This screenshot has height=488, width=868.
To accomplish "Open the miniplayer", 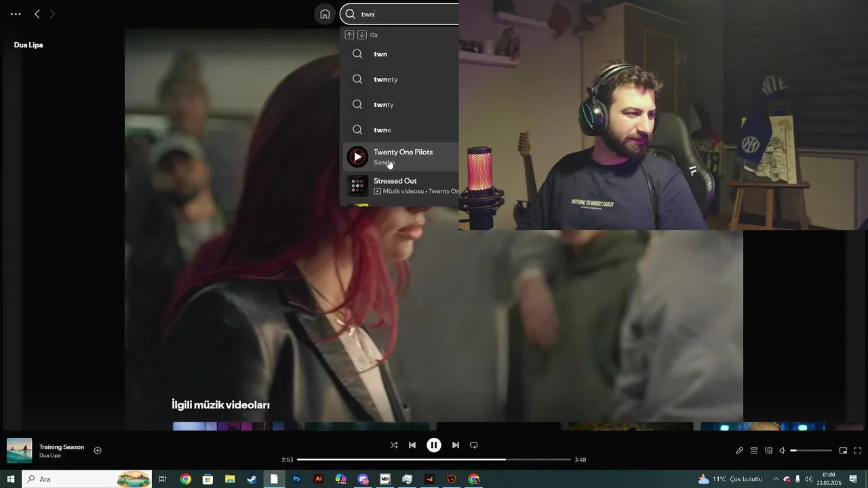I will click(x=843, y=451).
